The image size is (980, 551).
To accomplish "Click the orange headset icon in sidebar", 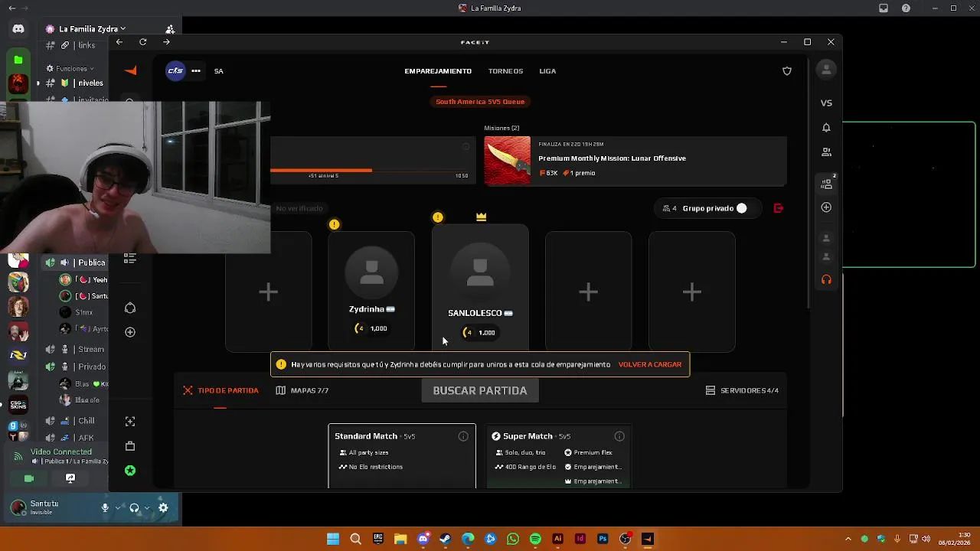I will [826, 280].
